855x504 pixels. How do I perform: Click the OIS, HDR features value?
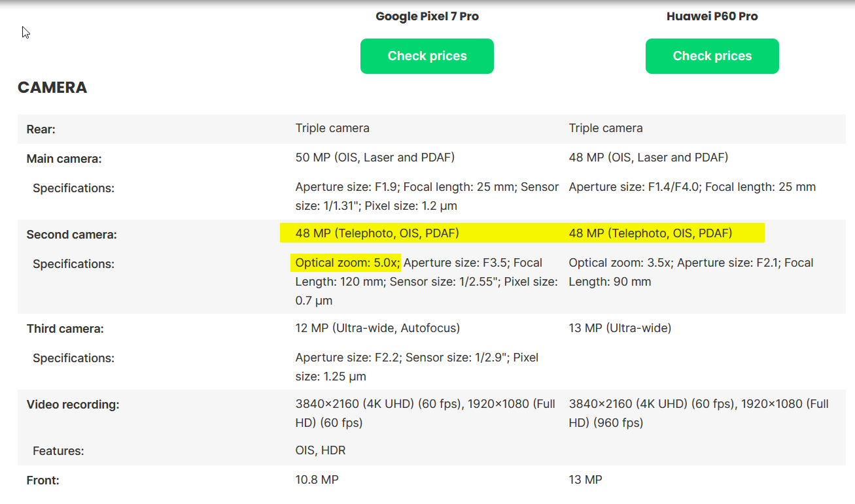coord(321,450)
